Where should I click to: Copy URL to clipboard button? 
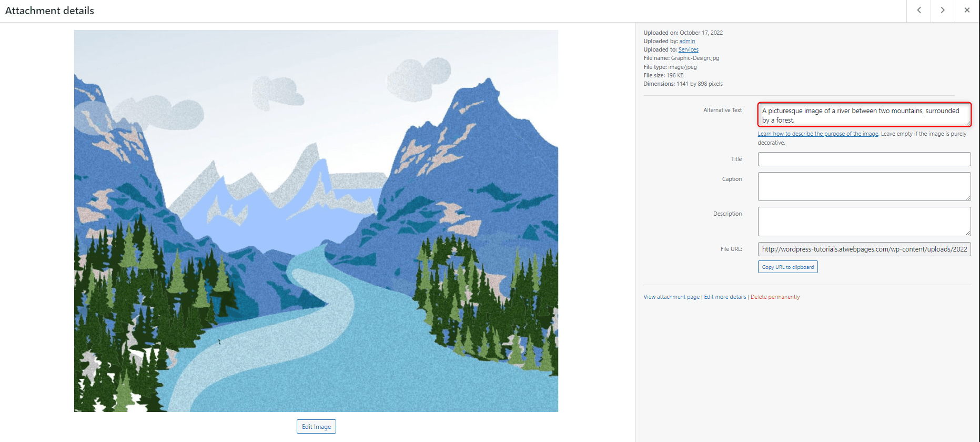(x=787, y=267)
